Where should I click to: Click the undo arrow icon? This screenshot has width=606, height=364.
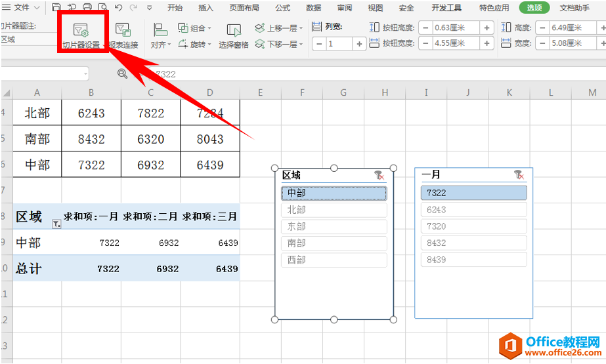pos(119,7)
